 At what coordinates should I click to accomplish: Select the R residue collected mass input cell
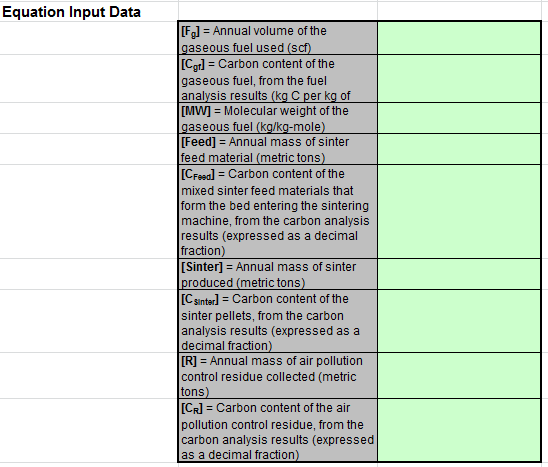(x=459, y=376)
